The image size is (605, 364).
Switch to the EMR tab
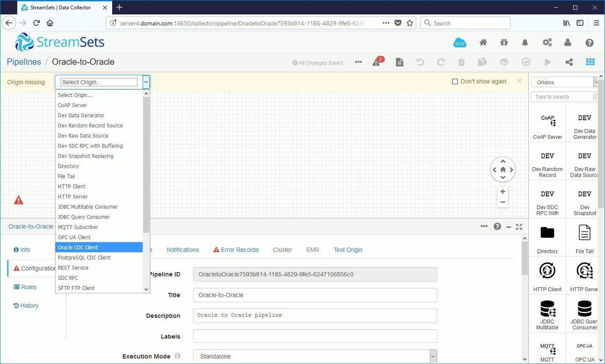coord(313,250)
